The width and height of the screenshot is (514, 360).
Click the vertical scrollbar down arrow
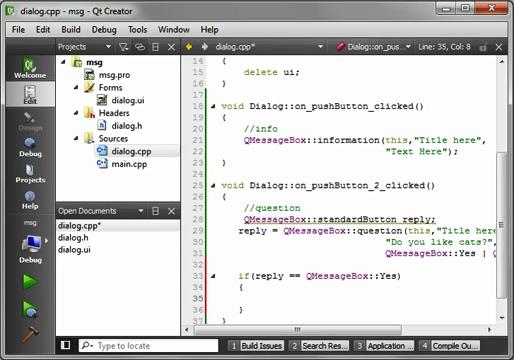pyautogui.click(x=502, y=318)
